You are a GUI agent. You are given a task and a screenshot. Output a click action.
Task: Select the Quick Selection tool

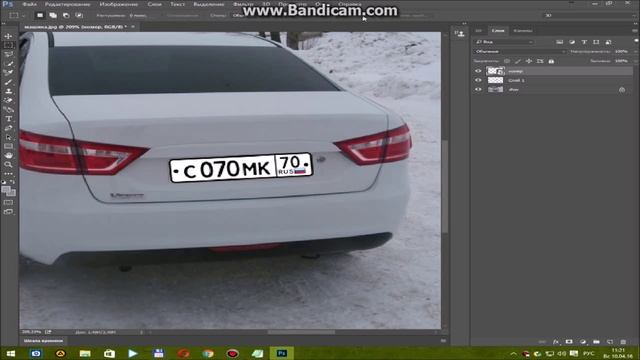pyautogui.click(x=8, y=64)
